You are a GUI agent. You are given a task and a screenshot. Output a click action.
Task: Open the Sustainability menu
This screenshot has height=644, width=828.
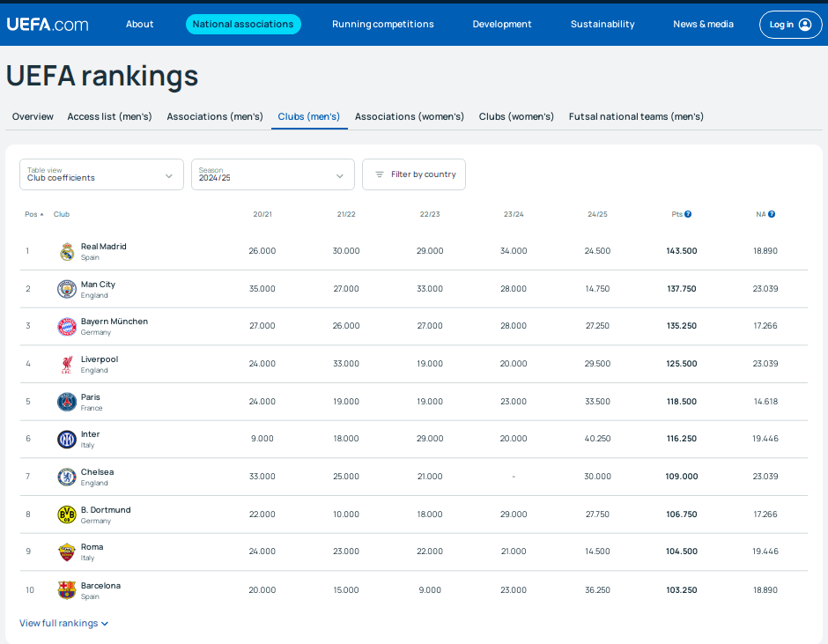(x=603, y=25)
